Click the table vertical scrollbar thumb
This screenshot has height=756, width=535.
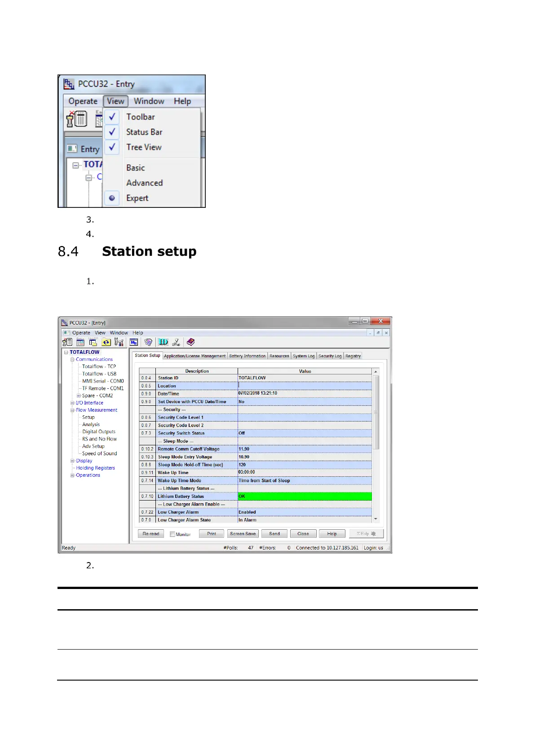point(376,412)
